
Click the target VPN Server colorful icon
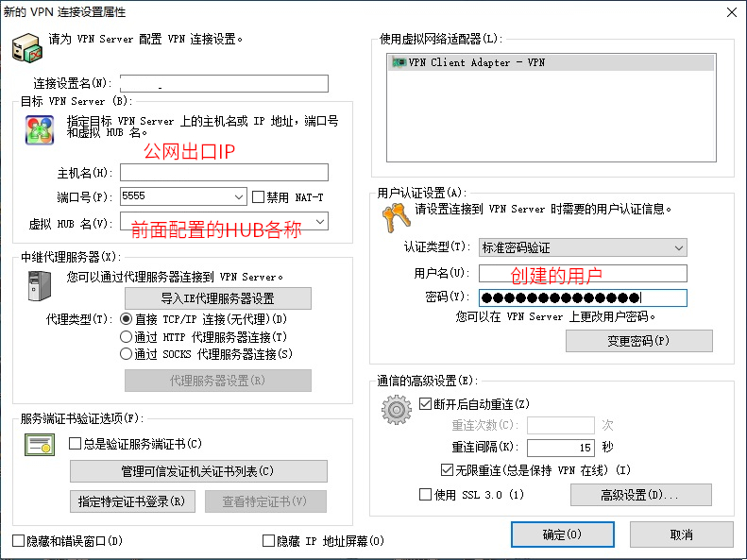pyautogui.click(x=40, y=130)
